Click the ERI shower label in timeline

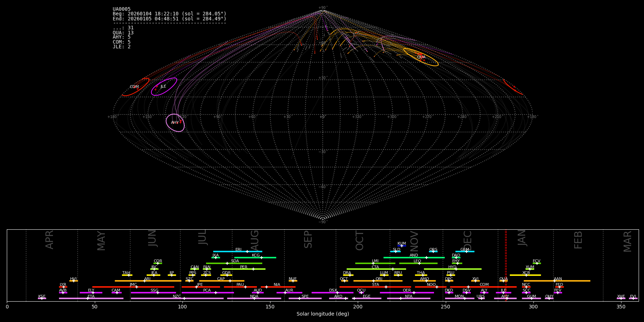pos(238,250)
